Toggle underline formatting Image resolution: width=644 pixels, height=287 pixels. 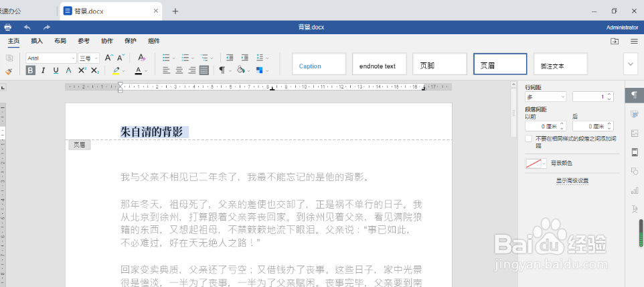[56, 70]
